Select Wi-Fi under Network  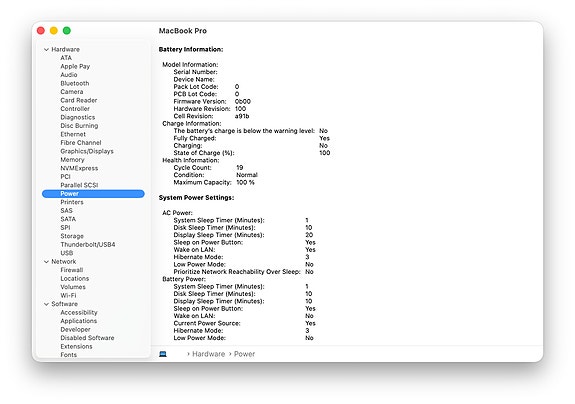point(68,295)
